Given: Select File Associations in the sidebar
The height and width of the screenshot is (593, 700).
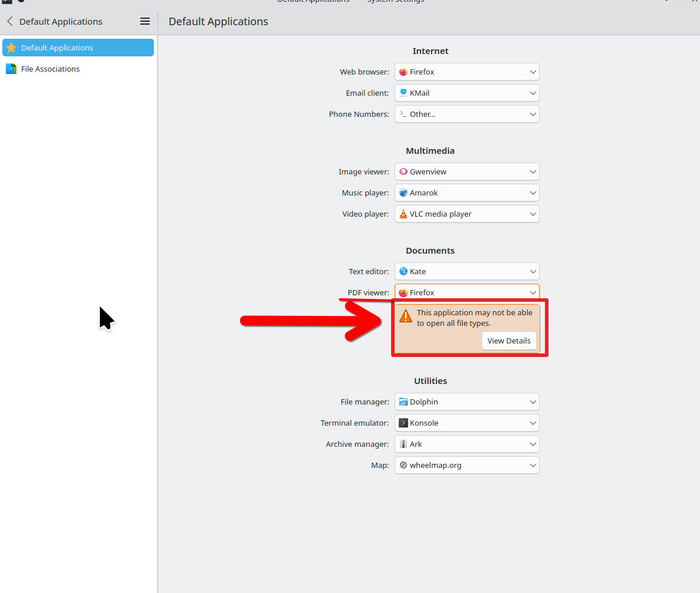Looking at the screenshot, I should pyautogui.click(x=78, y=69).
